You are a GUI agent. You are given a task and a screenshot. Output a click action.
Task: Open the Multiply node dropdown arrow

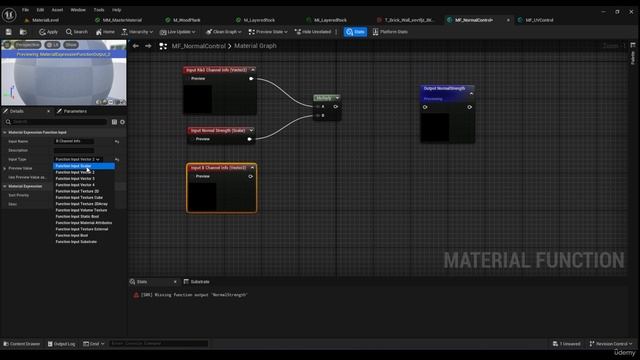click(x=337, y=98)
